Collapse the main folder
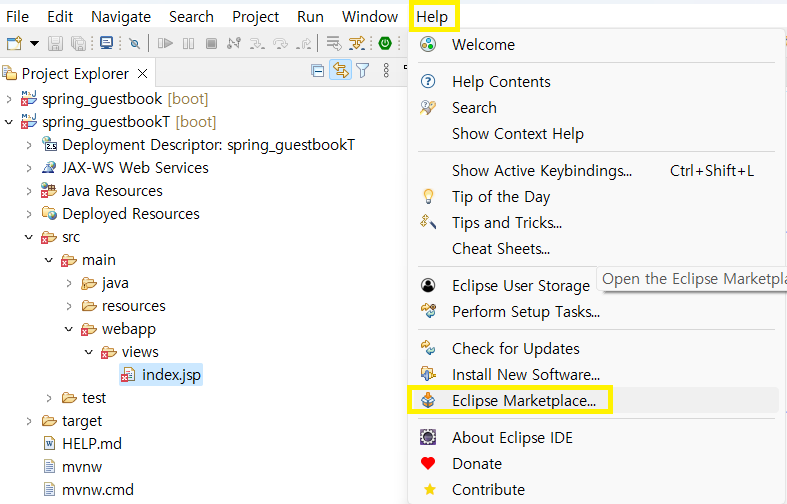The height and width of the screenshot is (504, 787). [49, 260]
